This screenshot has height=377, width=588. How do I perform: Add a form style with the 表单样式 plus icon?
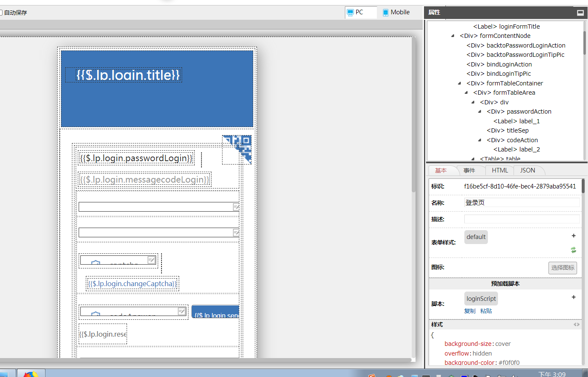tap(573, 236)
